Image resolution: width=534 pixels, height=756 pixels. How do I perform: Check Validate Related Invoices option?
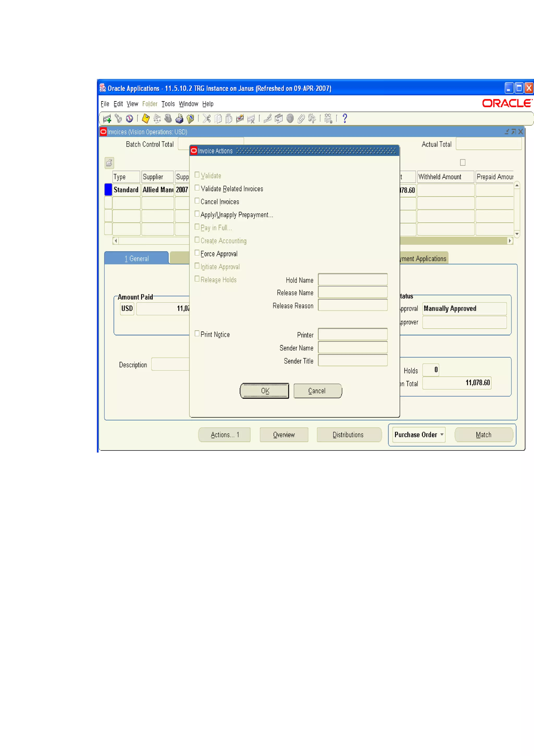(197, 188)
